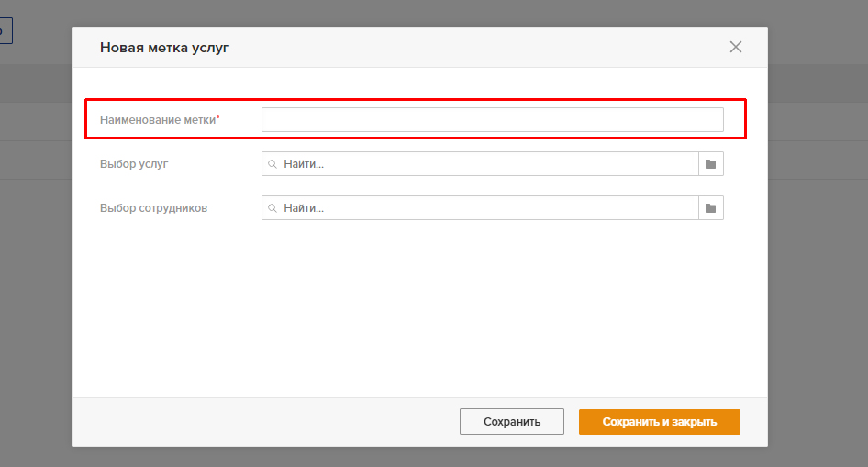Click magnifier icon in Выбор услуг field

[273, 164]
